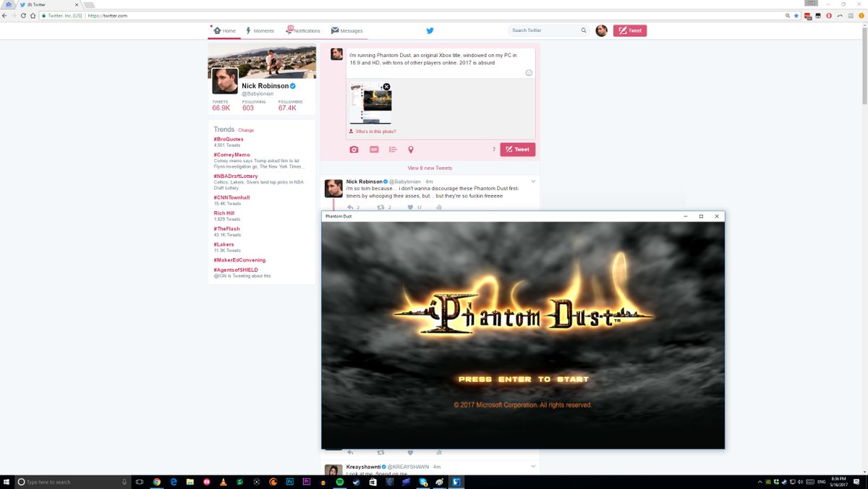The image size is (868, 489).
Task: Open the Messages tab
Action: click(x=347, y=31)
